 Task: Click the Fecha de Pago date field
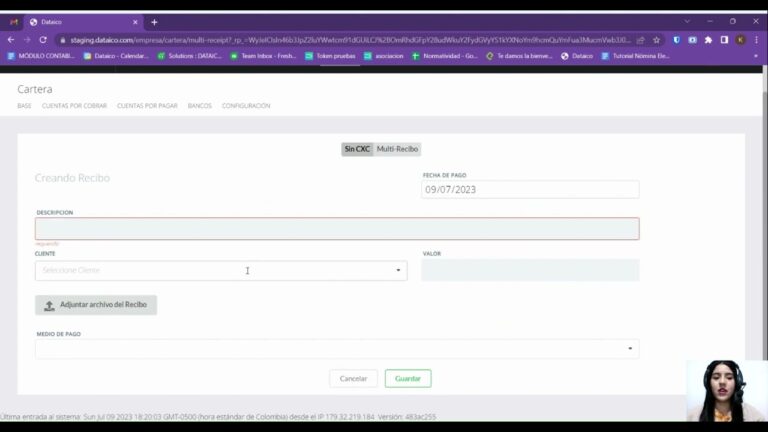[x=530, y=190]
